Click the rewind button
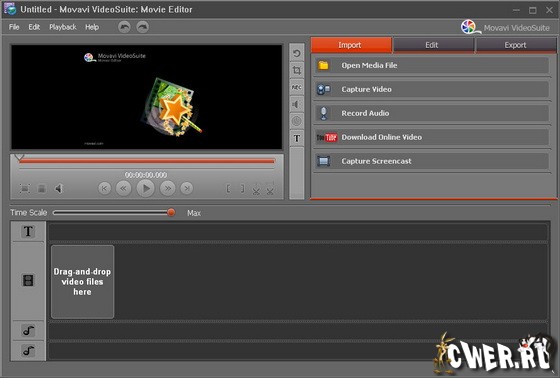 [x=124, y=188]
